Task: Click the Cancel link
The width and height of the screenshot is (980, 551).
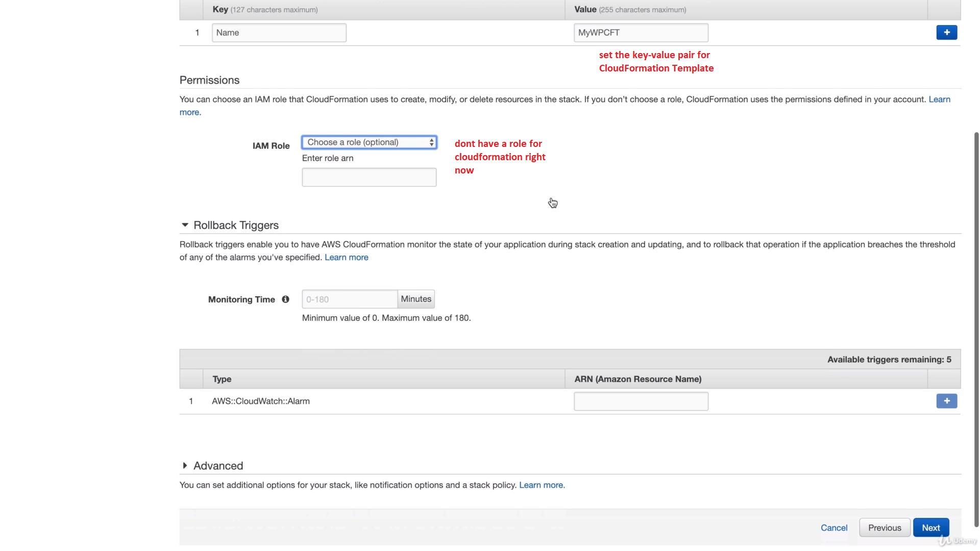Action: [834, 528]
